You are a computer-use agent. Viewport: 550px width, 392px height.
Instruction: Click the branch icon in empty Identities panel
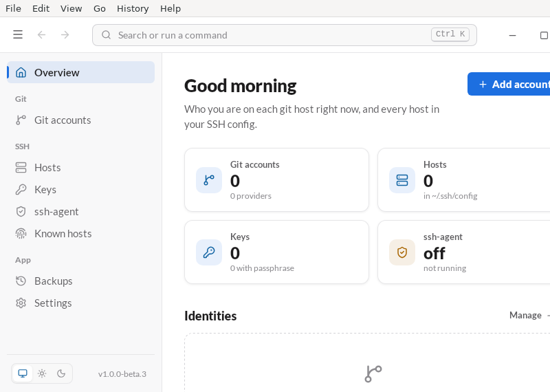tap(373, 373)
